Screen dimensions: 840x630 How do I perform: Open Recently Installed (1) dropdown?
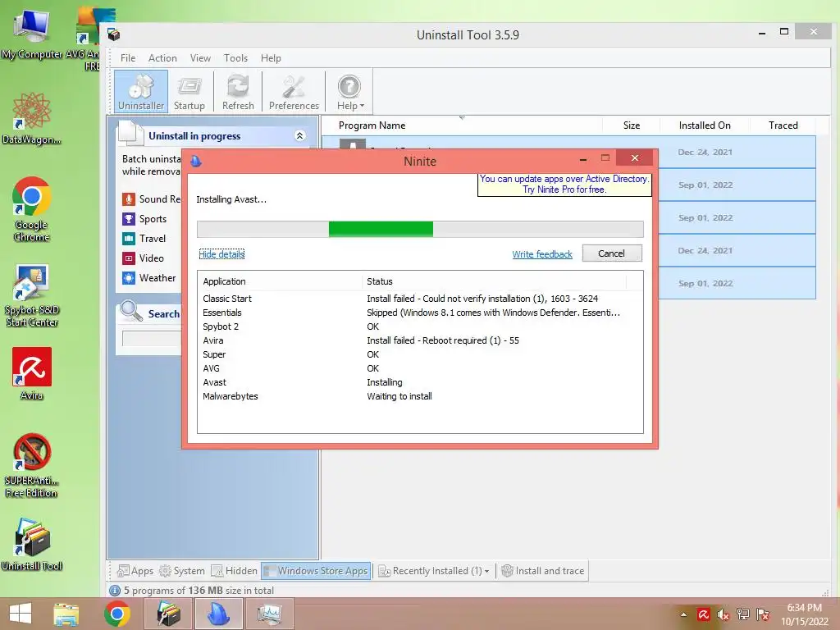pos(433,571)
